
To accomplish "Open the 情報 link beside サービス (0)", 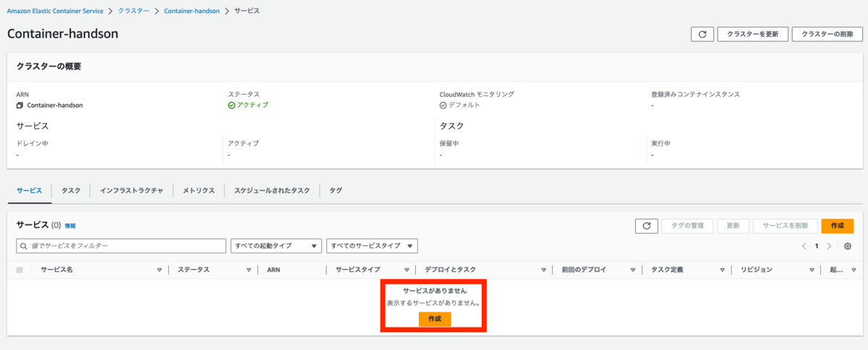I will click(x=70, y=226).
